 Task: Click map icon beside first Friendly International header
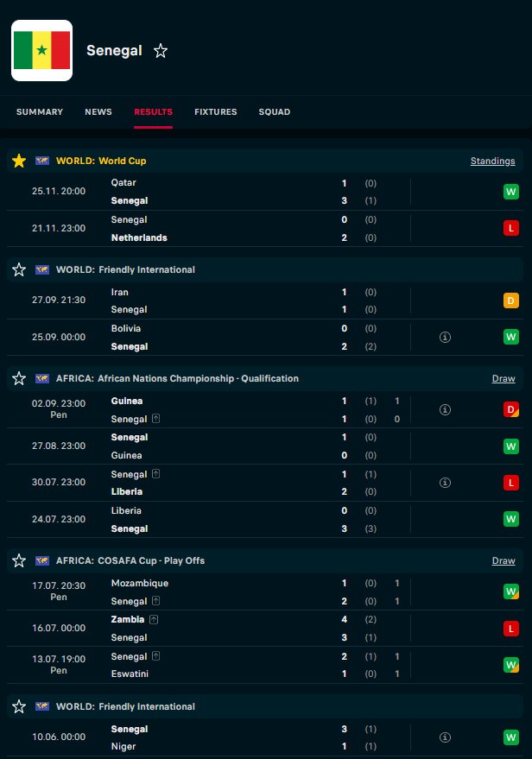point(42,269)
